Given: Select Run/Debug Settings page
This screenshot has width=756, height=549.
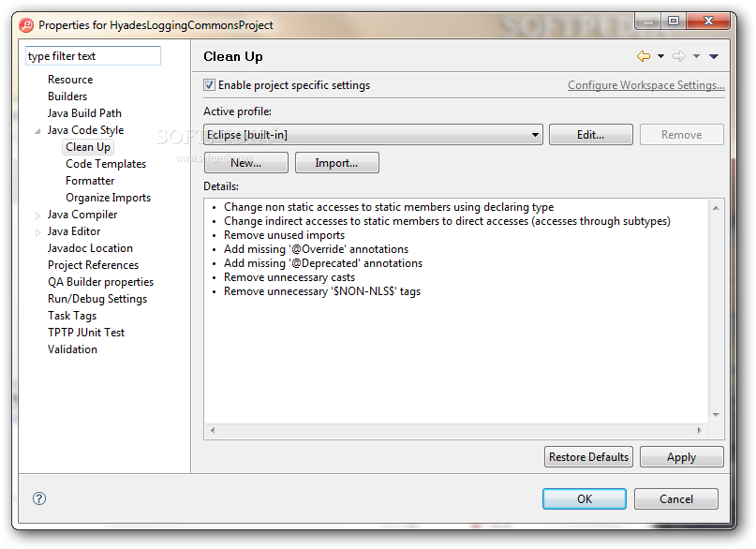Looking at the screenshot, I should click(97, 299).
